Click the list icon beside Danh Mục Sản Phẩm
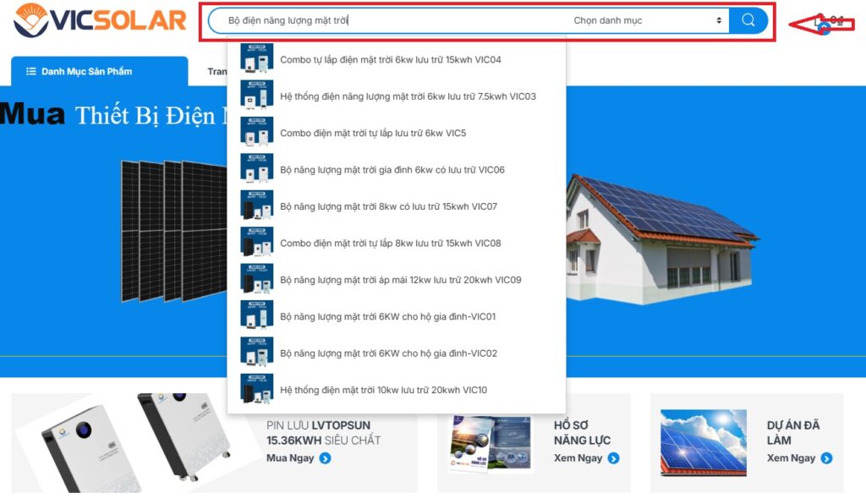 pos(31,71)
